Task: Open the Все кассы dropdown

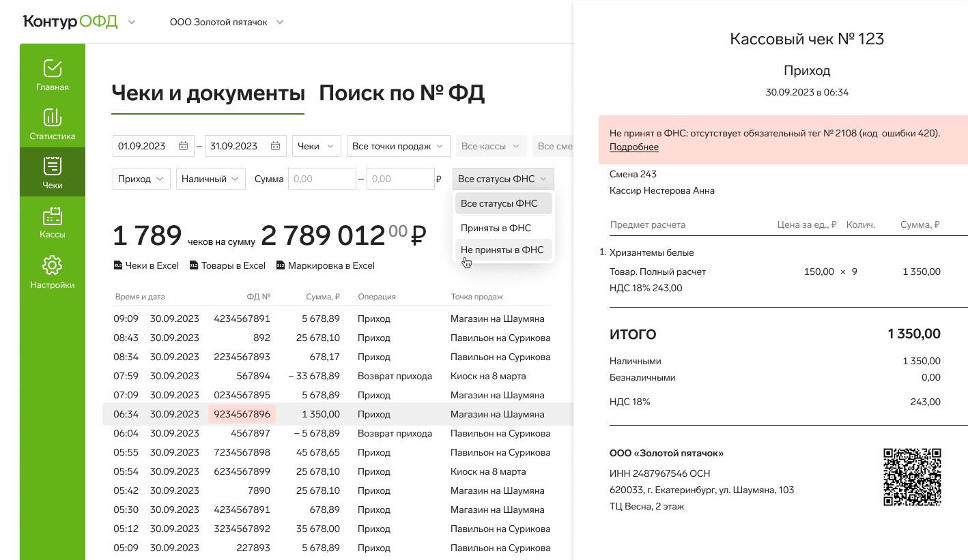Action: coord(492,146)
